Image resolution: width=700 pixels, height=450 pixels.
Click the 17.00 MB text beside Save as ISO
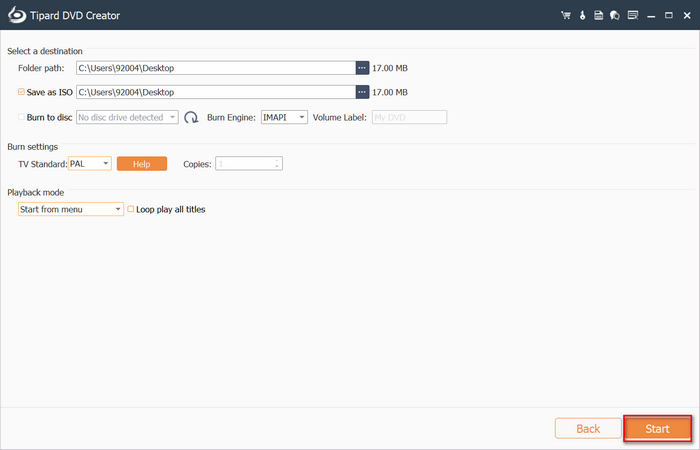point(390,92)
